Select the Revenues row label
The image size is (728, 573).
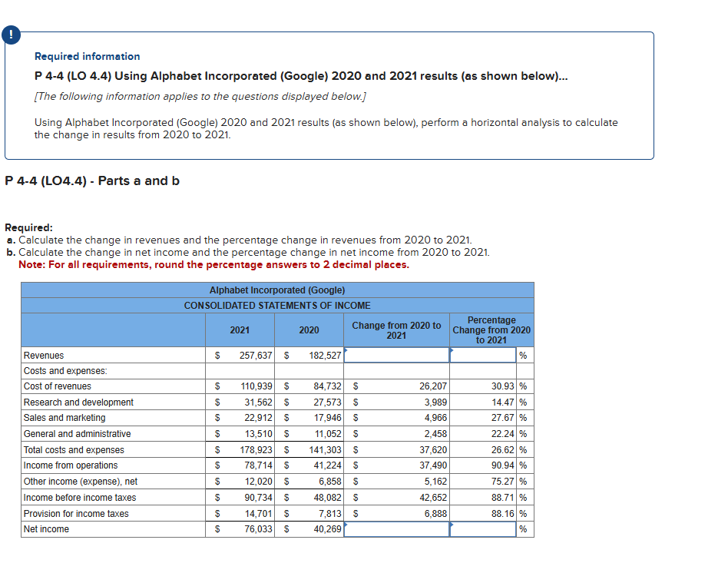tap(44, 355)
